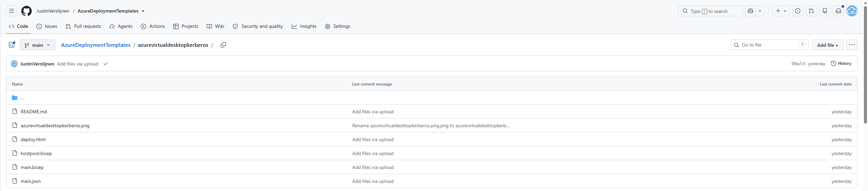Open commit message for main.json row
The width and height of the screenshot is (868, 191).
click(x=373, y=181)
